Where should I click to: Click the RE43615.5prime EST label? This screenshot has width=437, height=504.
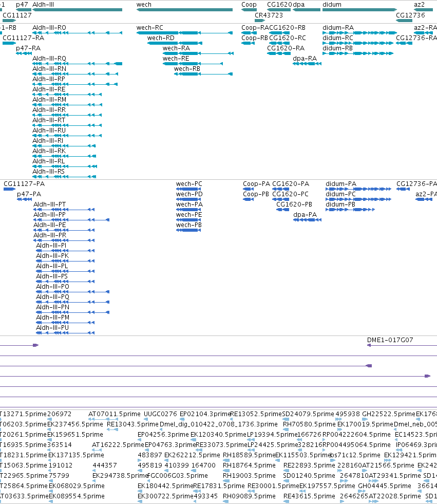309,496
